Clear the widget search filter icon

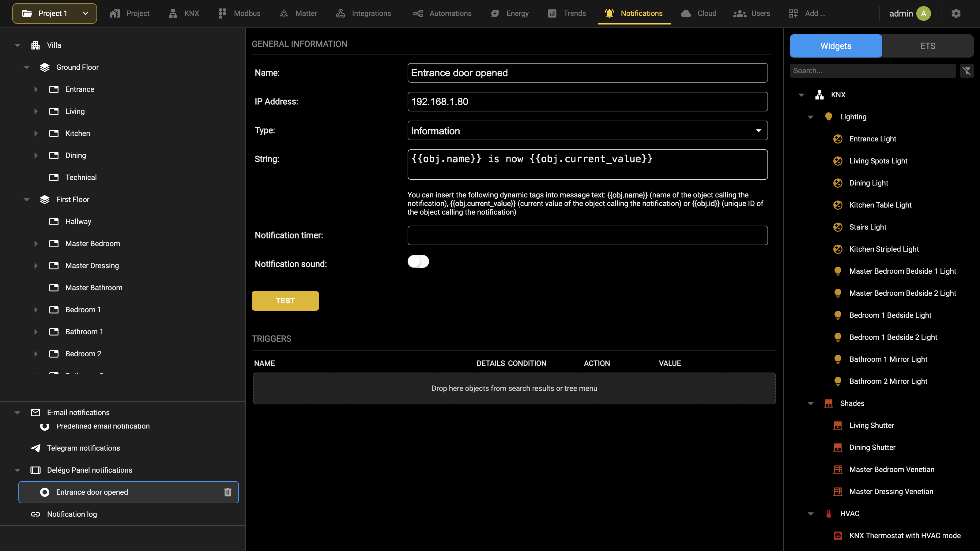[x=967, y=71]
